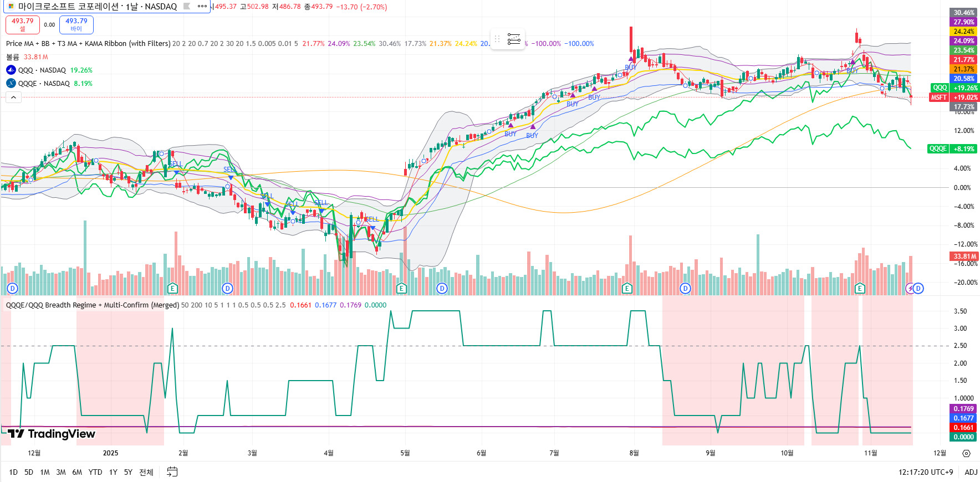
Task: Click the TradingView logo
Action: click(x=51, y=434)
